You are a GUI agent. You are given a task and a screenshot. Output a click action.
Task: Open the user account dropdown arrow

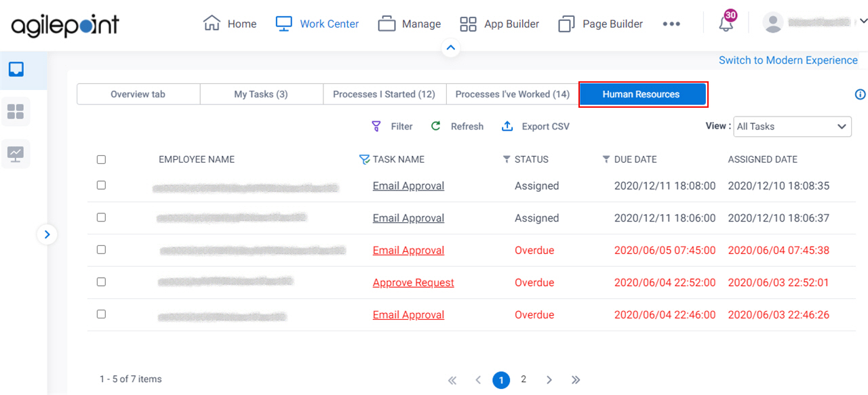pos(863,22)
